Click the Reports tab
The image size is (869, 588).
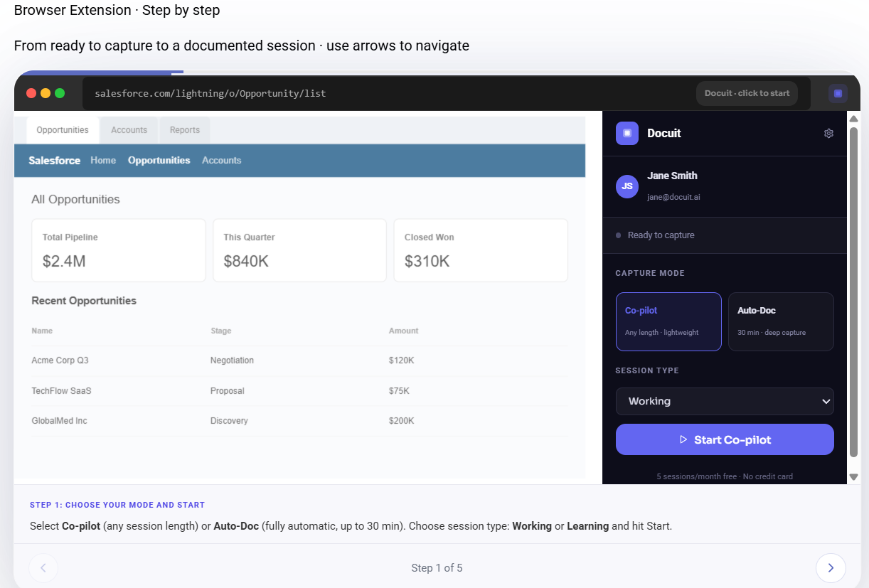[x=185, y=130]
